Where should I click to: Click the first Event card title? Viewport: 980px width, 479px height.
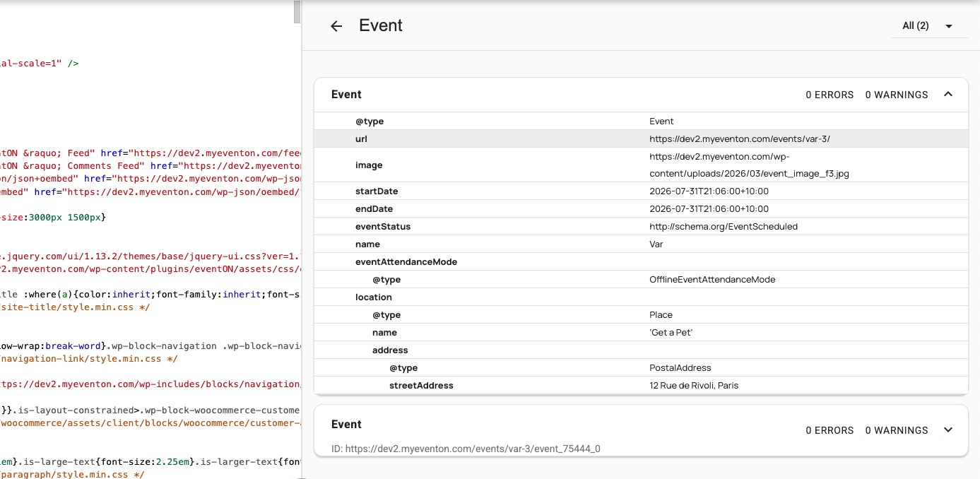[x=346, y=95]
